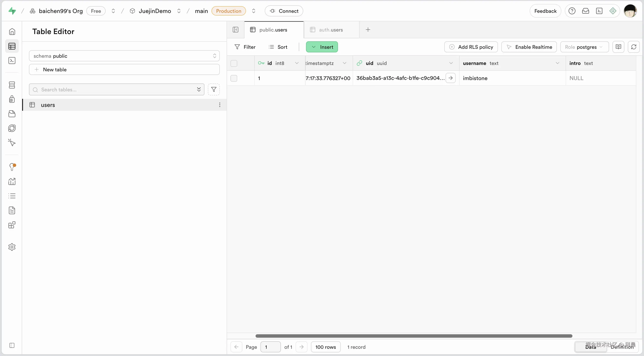The width and height of the screenshot is (644, 356).
Task: Collapse the table list side panel
Action: (x=236, y=30)
